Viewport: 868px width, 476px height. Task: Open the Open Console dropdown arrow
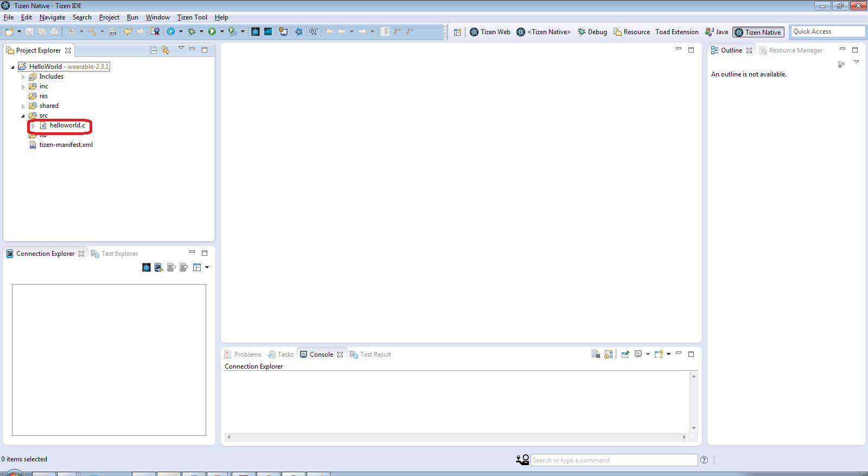point(668,354)
